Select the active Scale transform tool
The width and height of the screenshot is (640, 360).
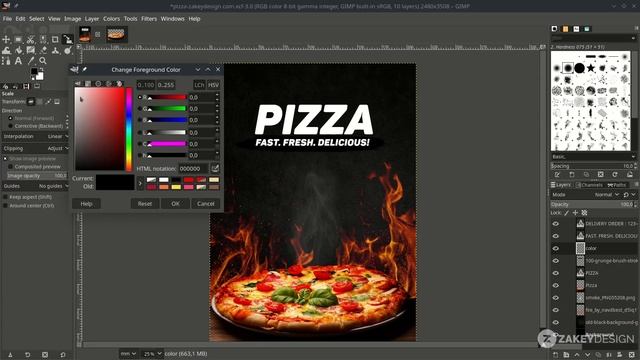point(68,40)
